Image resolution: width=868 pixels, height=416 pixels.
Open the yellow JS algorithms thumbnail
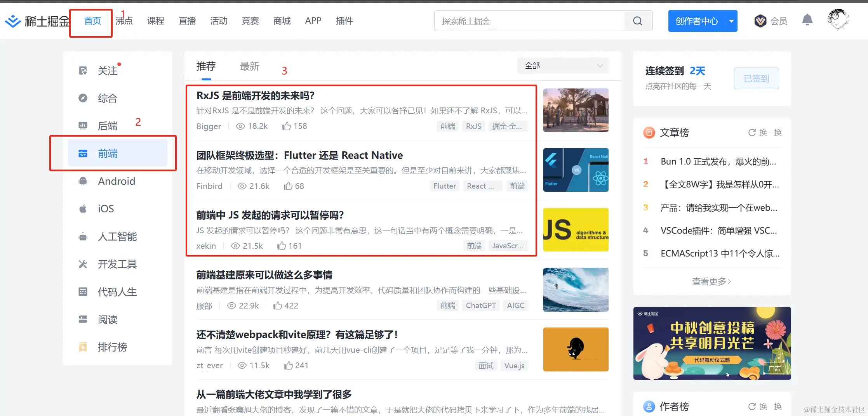[576, 230]
